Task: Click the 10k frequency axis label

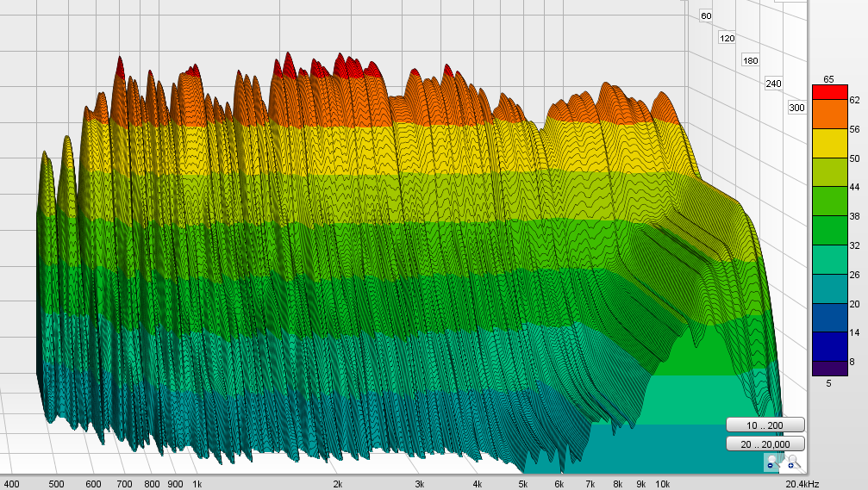Action: tap(663, 484)
